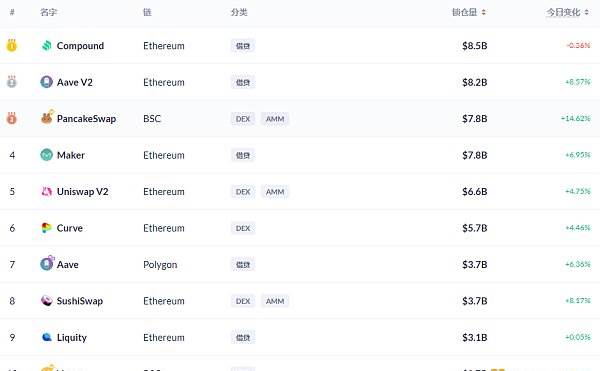The width and height of the screenshot is (600, 371).
Task: Open the Aave Polygon protocol name link
Action: [68, 264]
